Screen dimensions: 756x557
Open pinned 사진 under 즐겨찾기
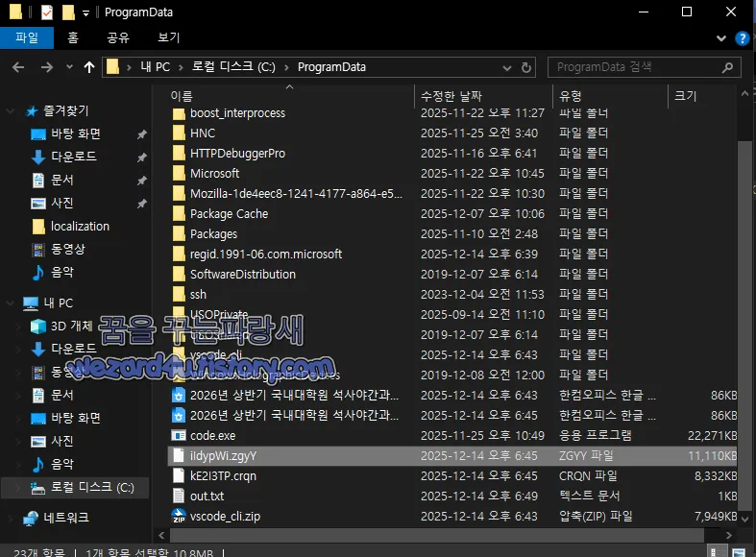62,203
